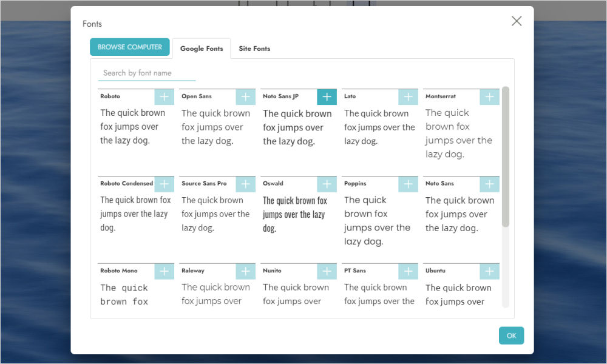607x364 pixels.
Task: Add Source Sans Pro with its plus icon
Action: (245, 184)
